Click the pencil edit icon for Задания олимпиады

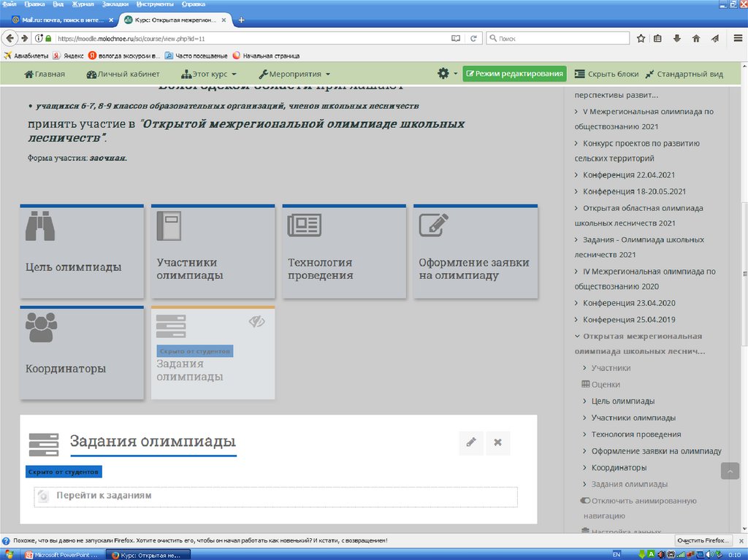471,442
